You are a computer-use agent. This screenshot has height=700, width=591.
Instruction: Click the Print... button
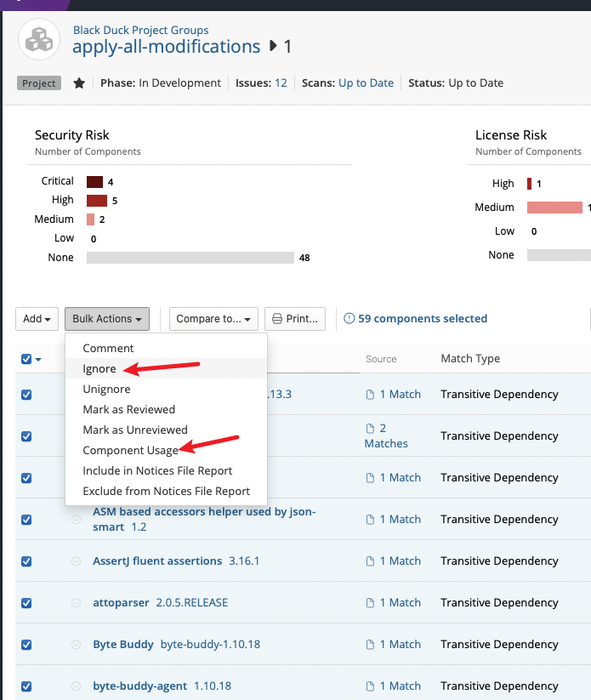(295, 319)
